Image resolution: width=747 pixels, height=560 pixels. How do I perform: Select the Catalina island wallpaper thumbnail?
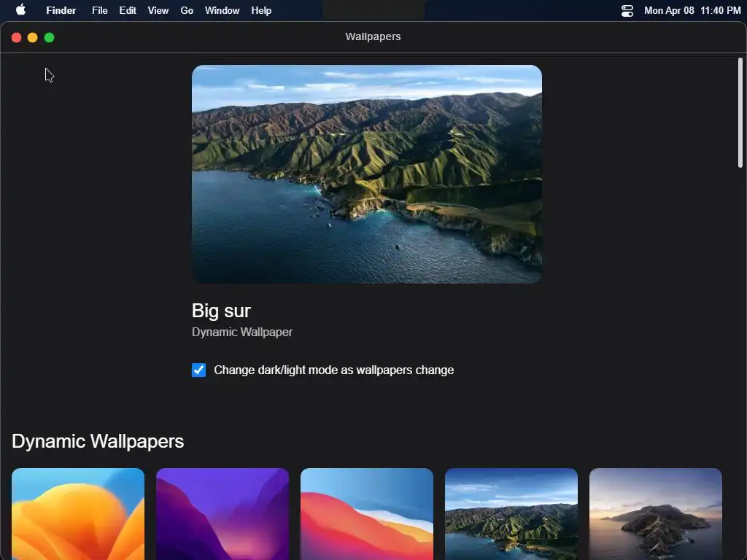(656, 514)
